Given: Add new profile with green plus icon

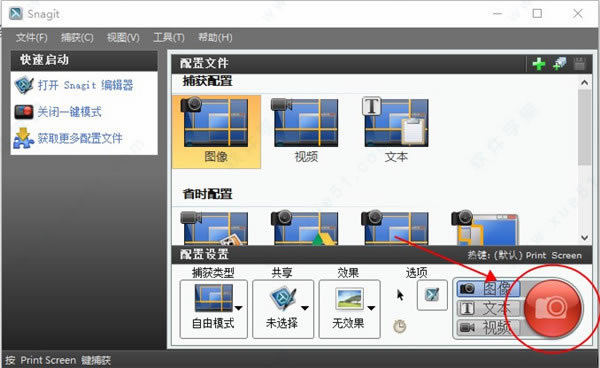Looking at the screenshot, I should click(x=539, y=64).
